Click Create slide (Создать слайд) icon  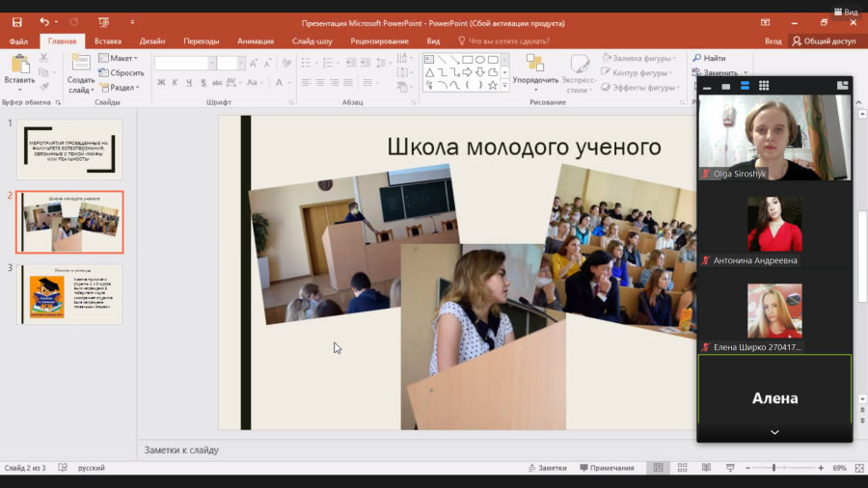(81, 63)
